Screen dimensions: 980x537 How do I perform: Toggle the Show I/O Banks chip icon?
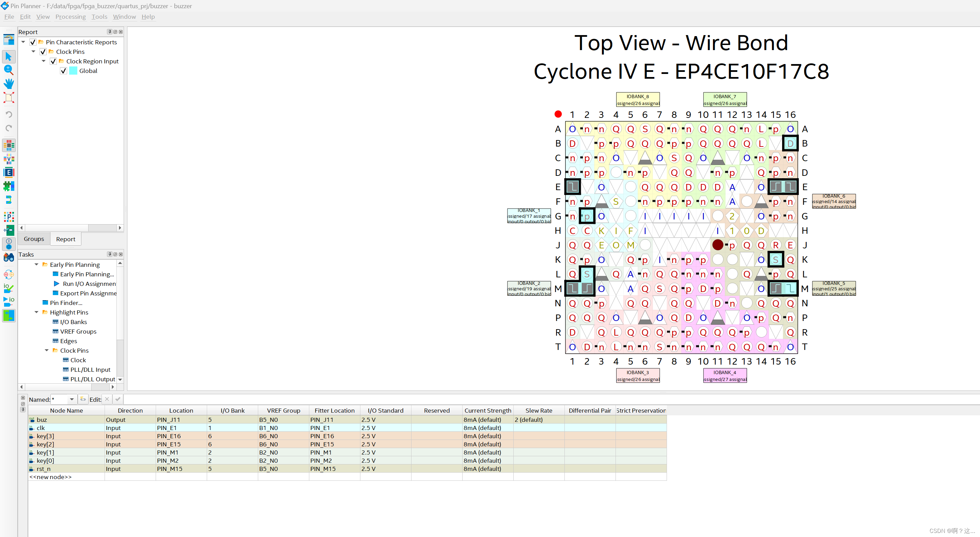click(x=9, y=145)
